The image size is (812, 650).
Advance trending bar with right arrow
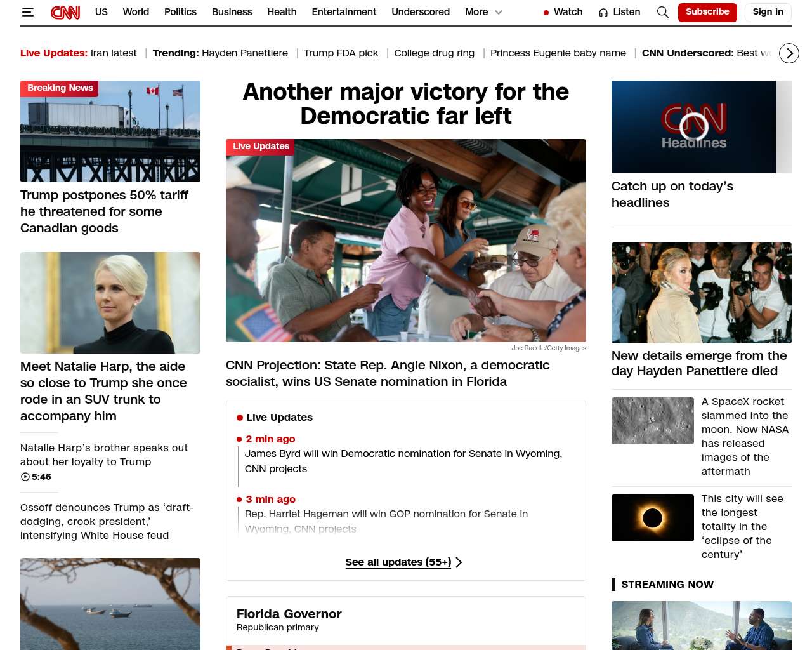tap(789, 53)
